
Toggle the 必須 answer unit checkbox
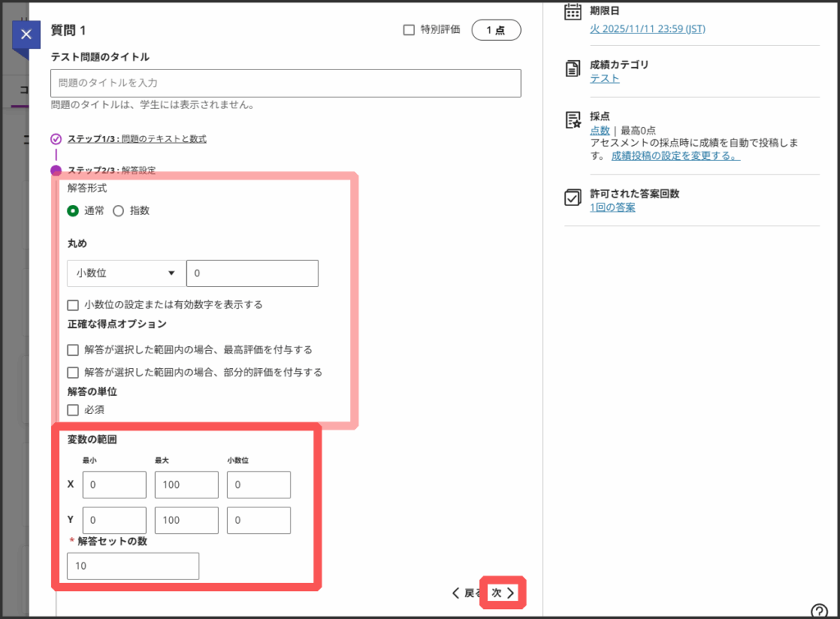click(74, 409)
